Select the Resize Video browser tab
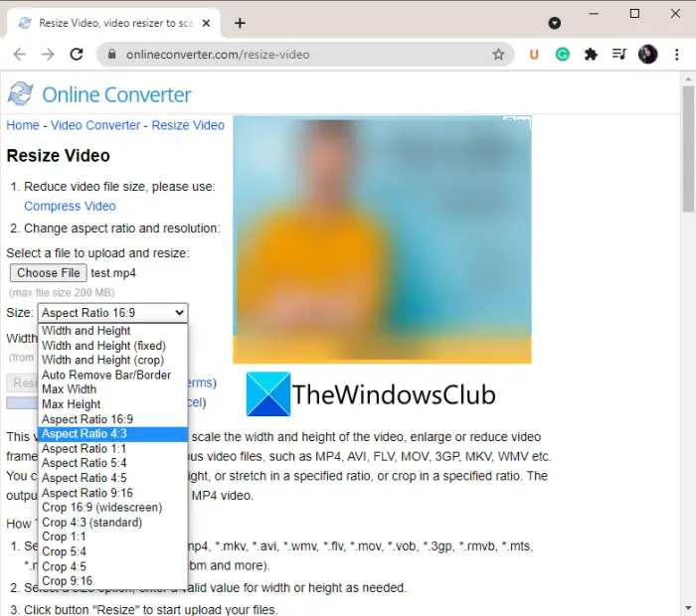696x616 pixels. 113,23
